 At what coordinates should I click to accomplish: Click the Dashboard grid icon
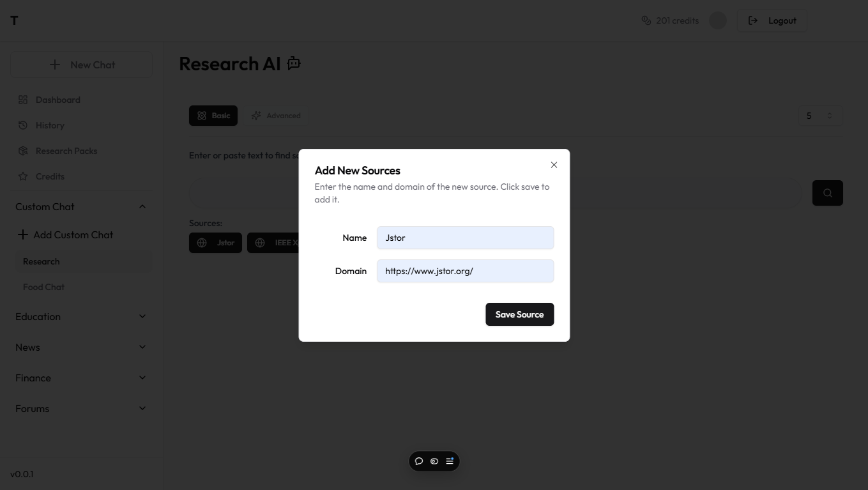click(23, 100)
